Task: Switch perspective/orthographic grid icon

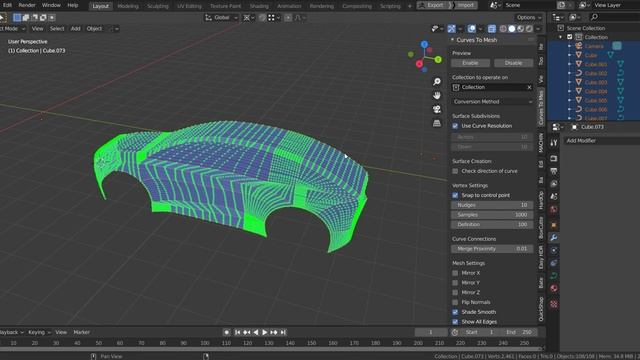Action: click(x=437, y=123)
